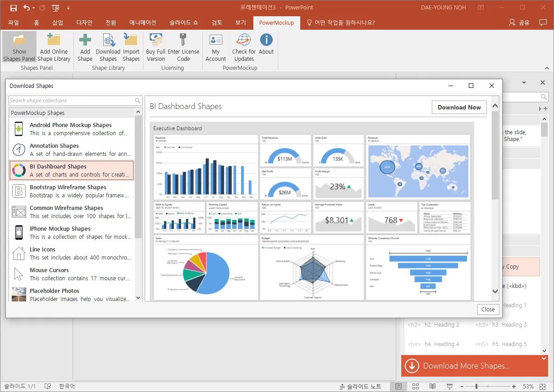554x392 pixels.
Task: Adjust the zoom slider in status bar
Action: click(476, 386)
